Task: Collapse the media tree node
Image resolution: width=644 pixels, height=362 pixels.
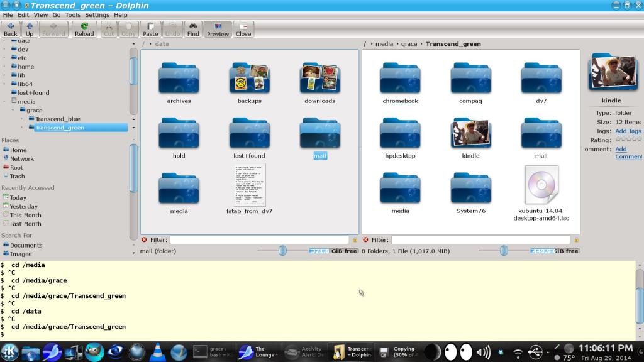Action: (x=5, y=101)
